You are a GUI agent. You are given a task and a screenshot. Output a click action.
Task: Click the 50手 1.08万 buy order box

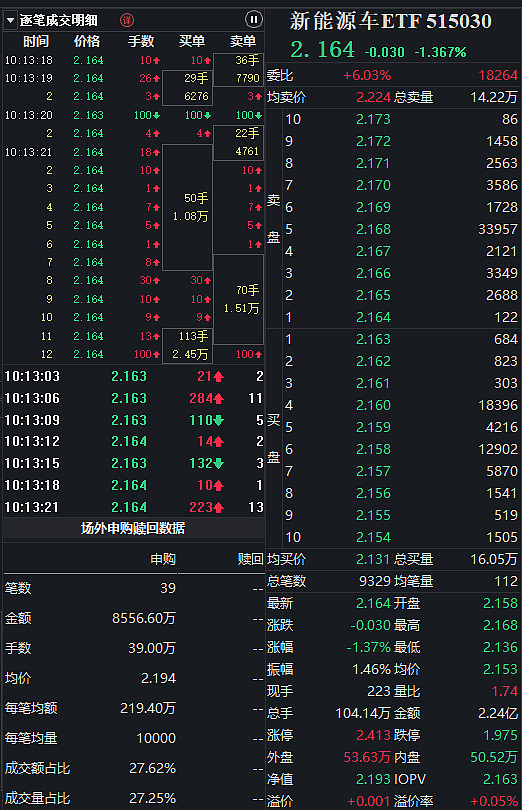[x=188, y=207]
